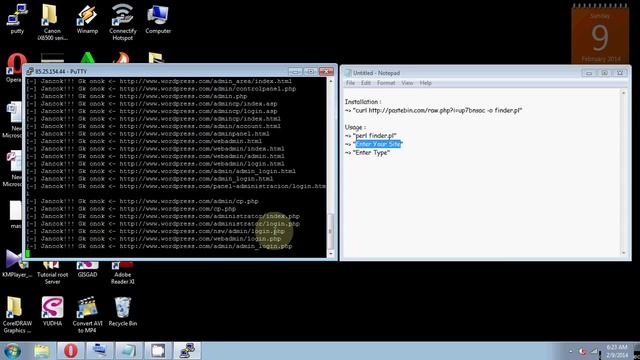The image size is (640, 360).
Task: Click the highlighted 'Enter Your Site' text
Action: point(378,144)
